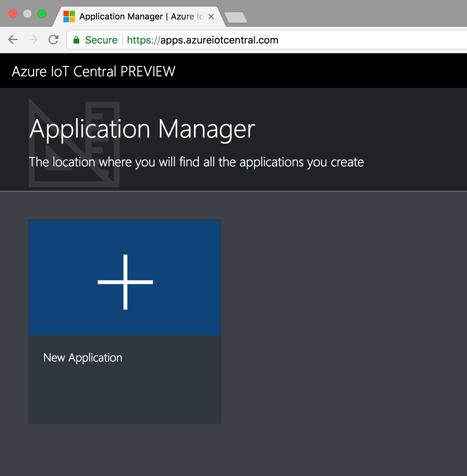Screen dimensions: 467x476
Task: Open a new tab with the blank tab button
Action: click(236, 17)
